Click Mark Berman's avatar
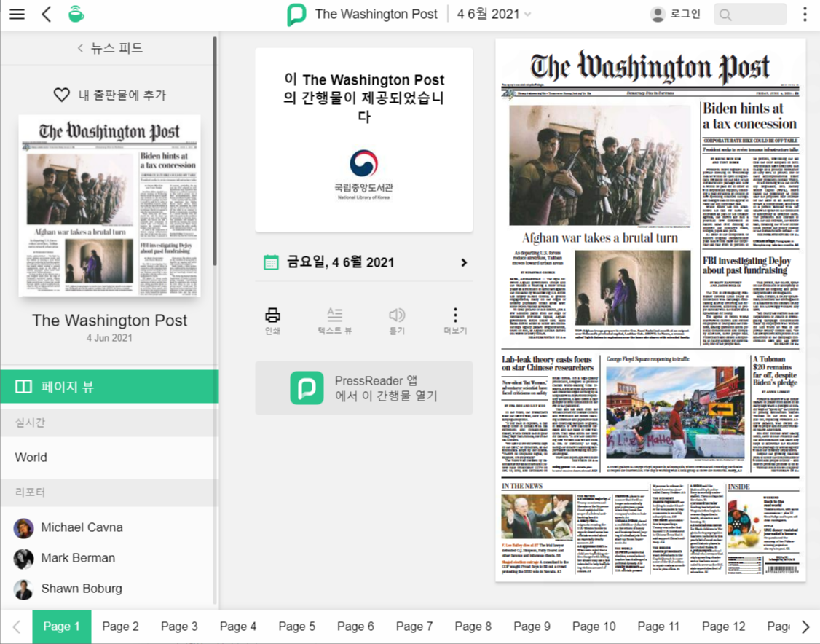Image resolution: width=820 pixels, height=644 pixels. point(23,559)
